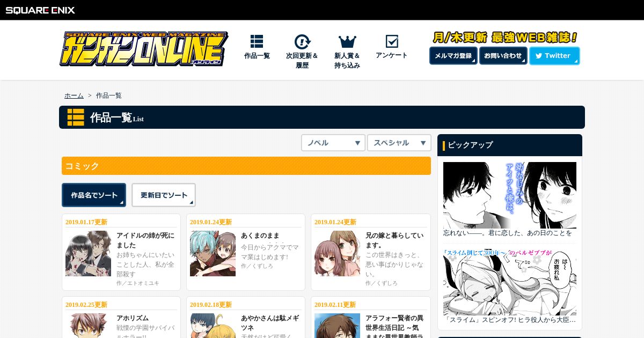Viewport: 644px width, 338px height.
Task: Open 次回更新＆履歴 clock icon
Action: (302, 42)
